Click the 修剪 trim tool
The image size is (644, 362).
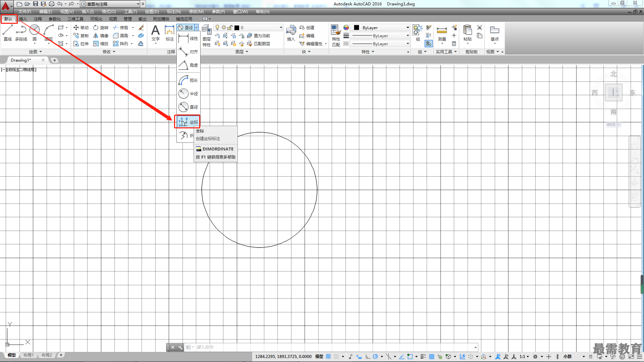coord(121,27)
